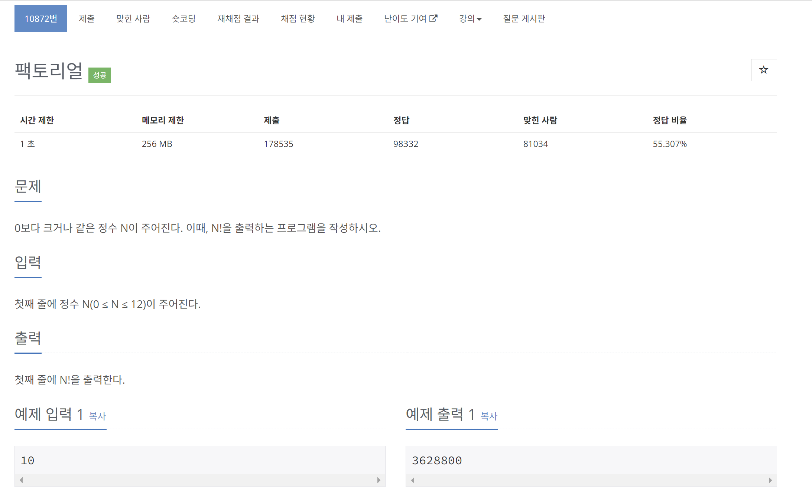Select the 10872번 problem tab

pos(41,19)
